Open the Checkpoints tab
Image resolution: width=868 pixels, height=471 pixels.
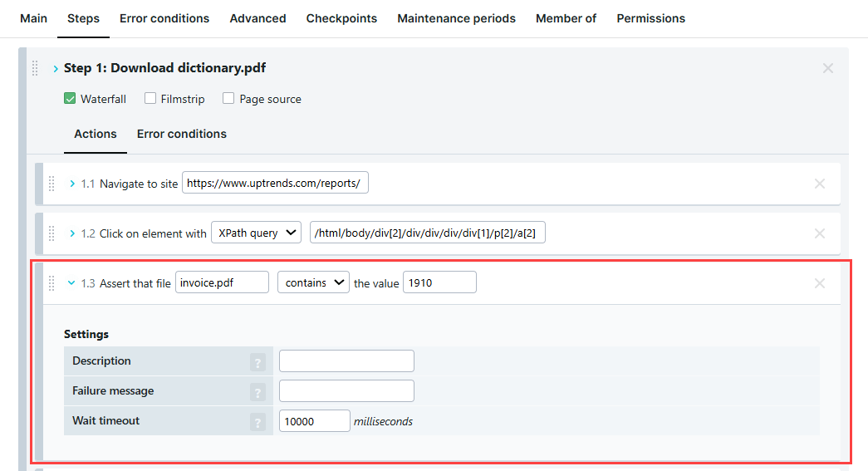click(341, 18)
